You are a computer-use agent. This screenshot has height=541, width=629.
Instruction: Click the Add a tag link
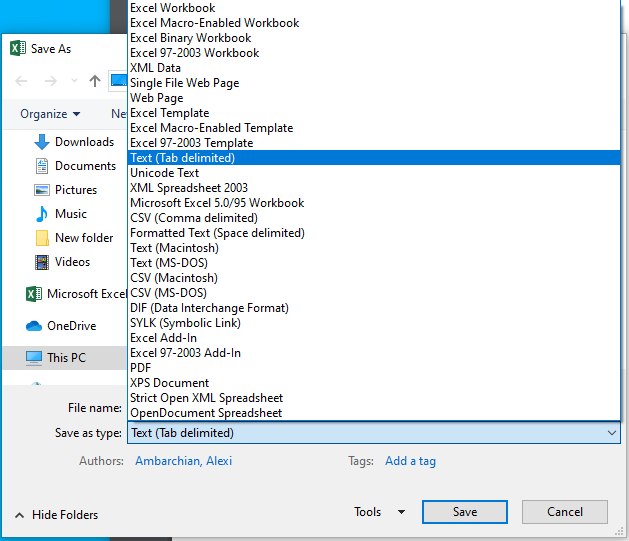(410, 461)
